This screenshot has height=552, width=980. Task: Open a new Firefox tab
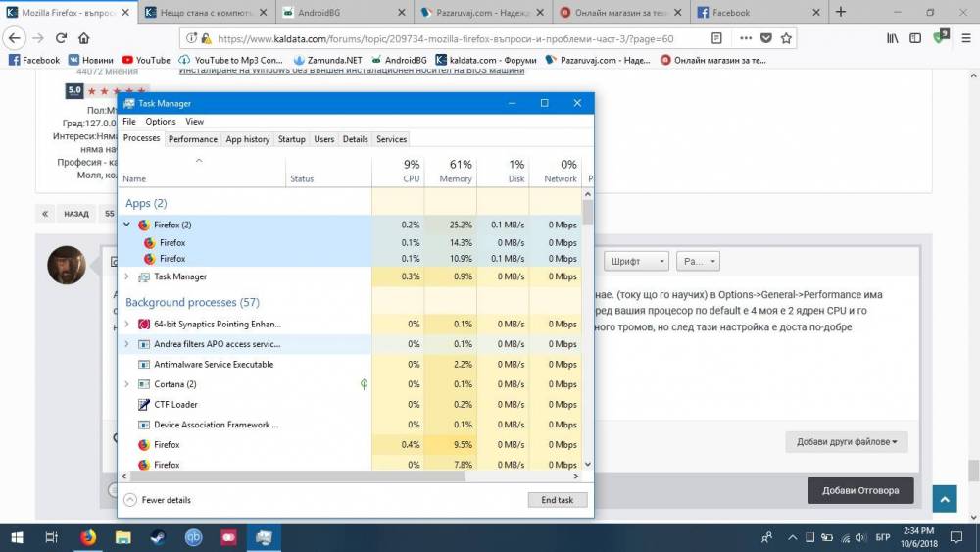(840, 12)
